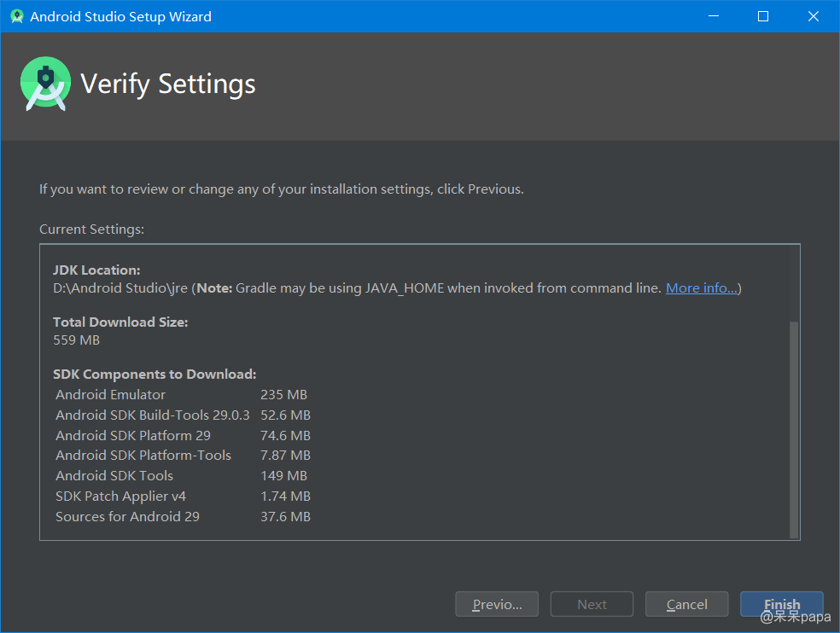This screenshot has width=840, height=633.
Task: Select Android SDK Build-Tools 29.0.3 row
Action: [x=184, y=415]
